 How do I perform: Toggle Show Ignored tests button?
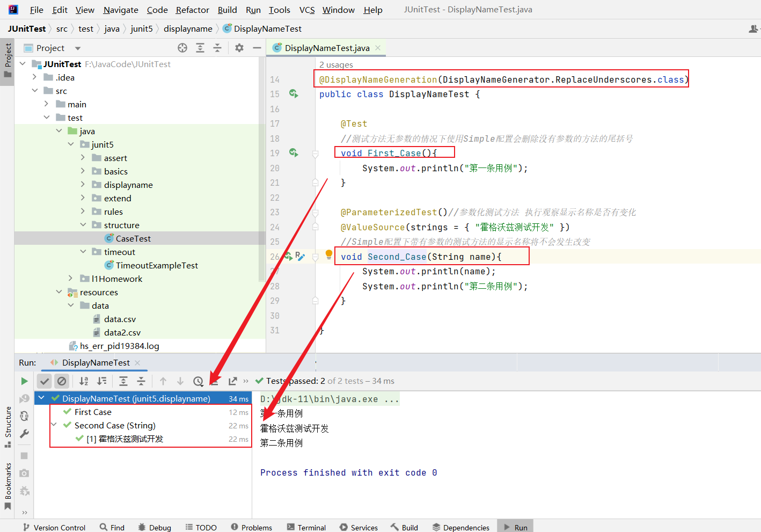point(62,381)
